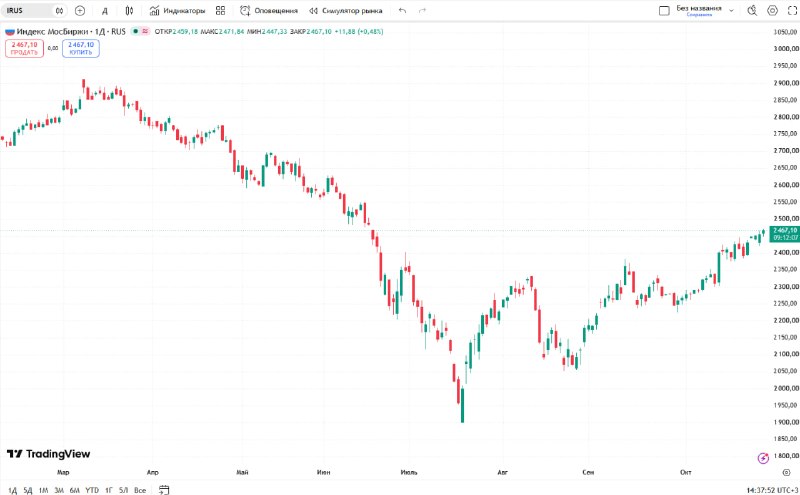Select the 6М date range
Viewport: 800px width, 495px height.
pyautogui.click(x=74, y=490)
